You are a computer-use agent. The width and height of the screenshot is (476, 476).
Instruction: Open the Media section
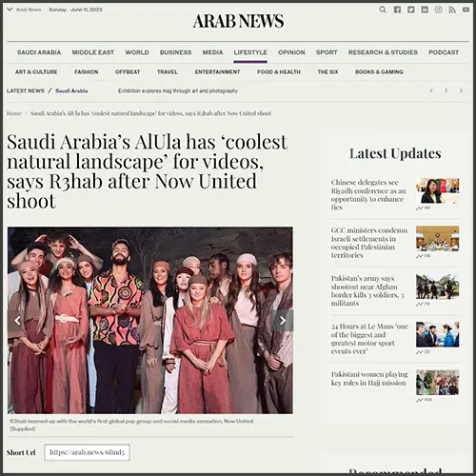point(212,52)
